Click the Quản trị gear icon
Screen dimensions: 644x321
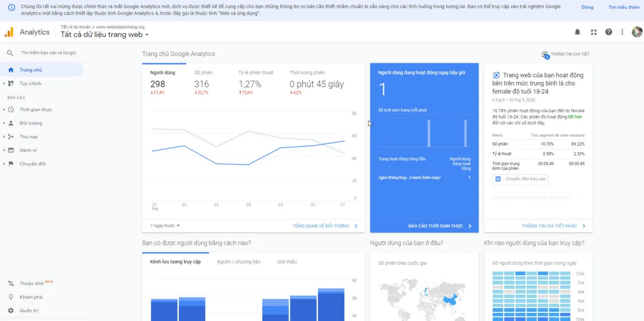11,310
